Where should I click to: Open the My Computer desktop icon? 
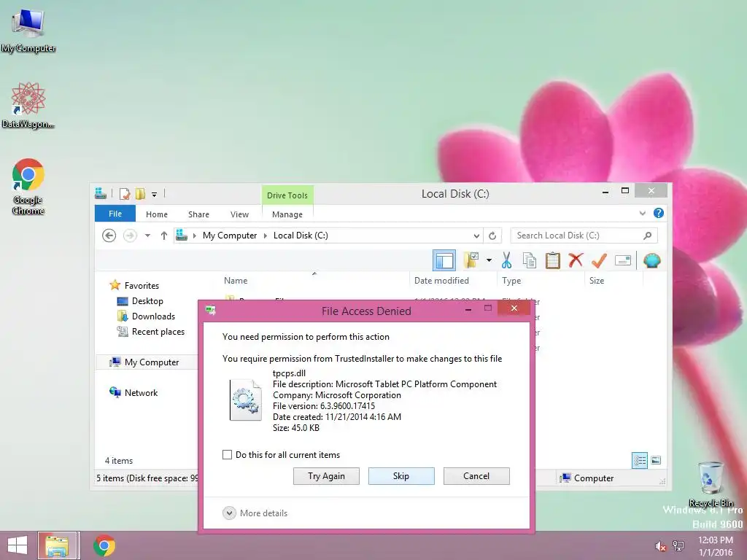coord(28,31)
